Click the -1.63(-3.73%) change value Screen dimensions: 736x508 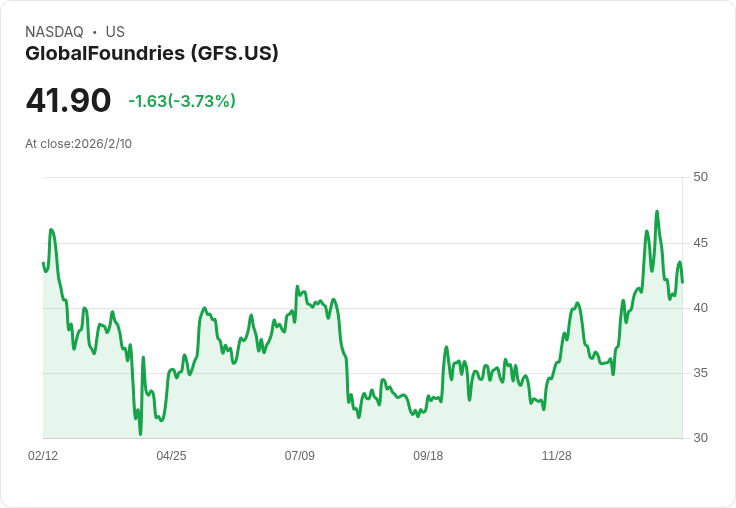pos(182,101)
